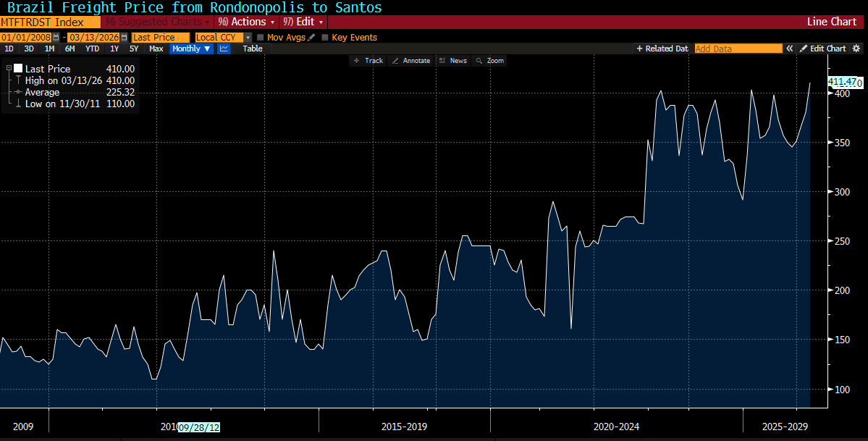The image size is (868, 441).
Task: Click the 2020-2024 axis label
Action: [616, 427]
